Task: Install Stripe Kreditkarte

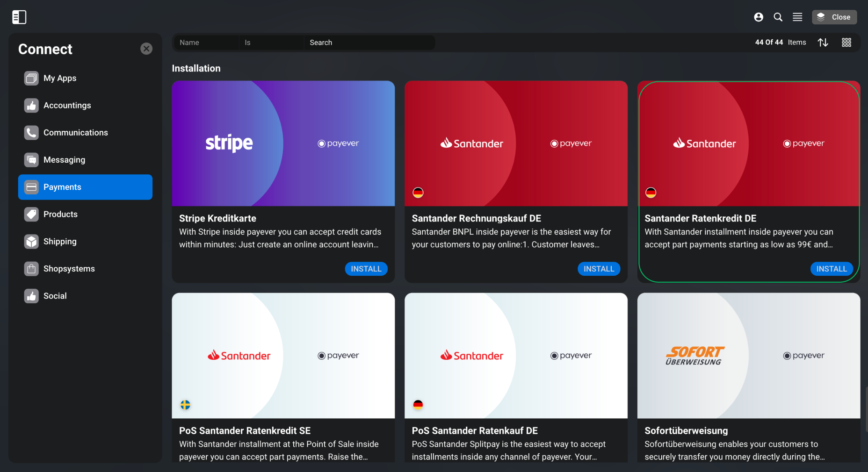Action: (x=366, y=269)
